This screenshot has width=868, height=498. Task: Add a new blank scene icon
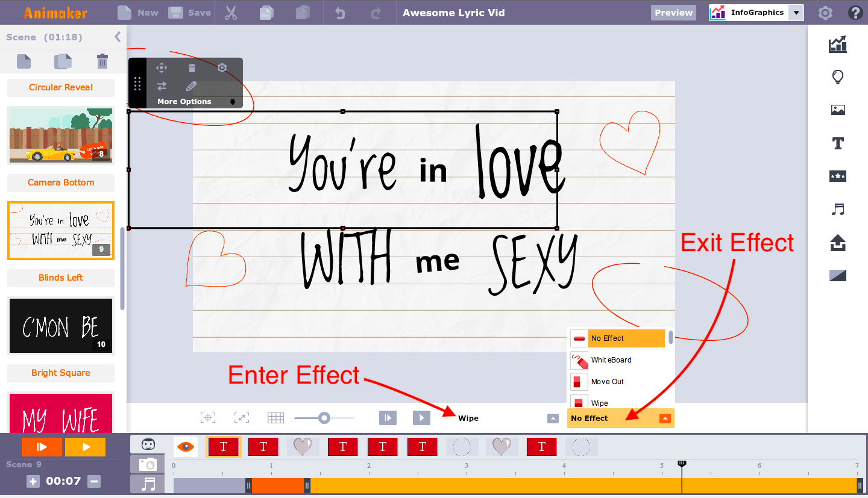pos(24,61)
